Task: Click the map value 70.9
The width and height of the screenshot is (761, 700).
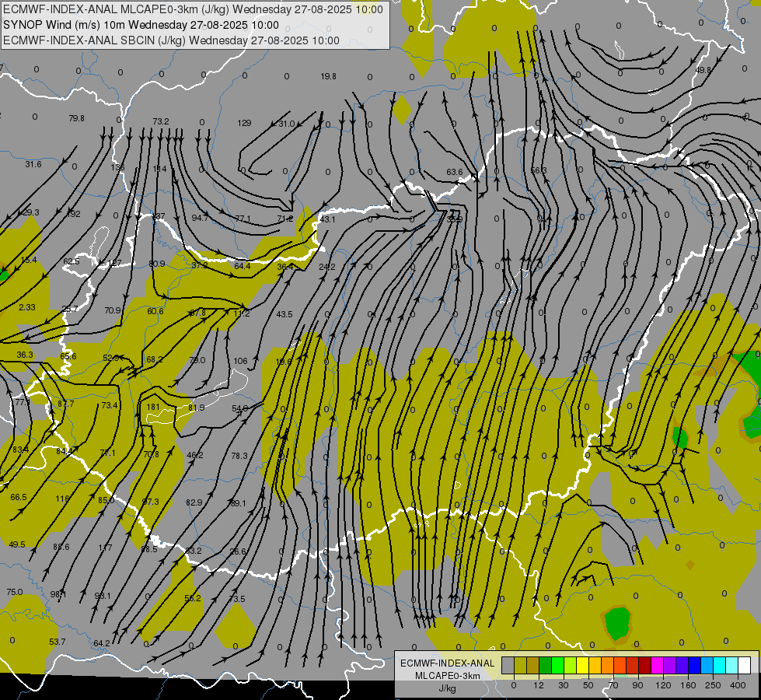Action: [x=113, y=310]
